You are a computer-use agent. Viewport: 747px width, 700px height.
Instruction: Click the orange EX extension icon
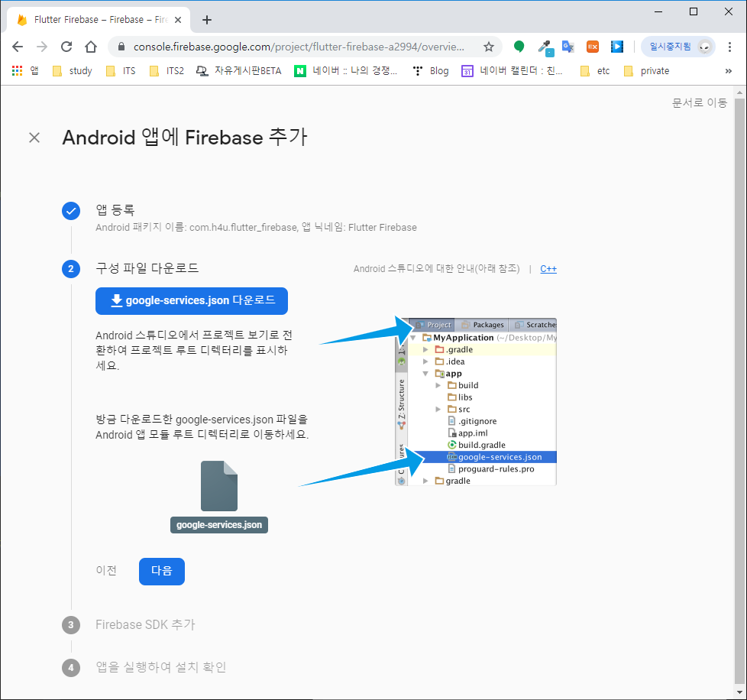point(593,47)
